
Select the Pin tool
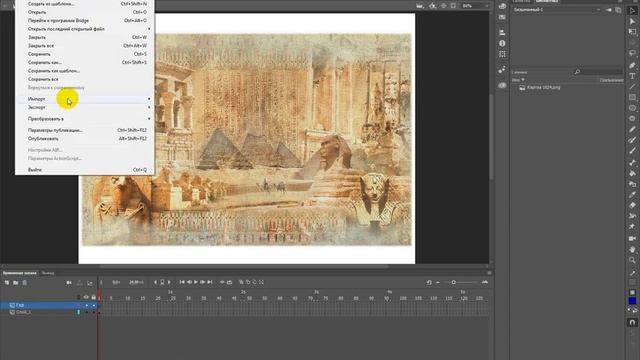(x=632, y=226)
